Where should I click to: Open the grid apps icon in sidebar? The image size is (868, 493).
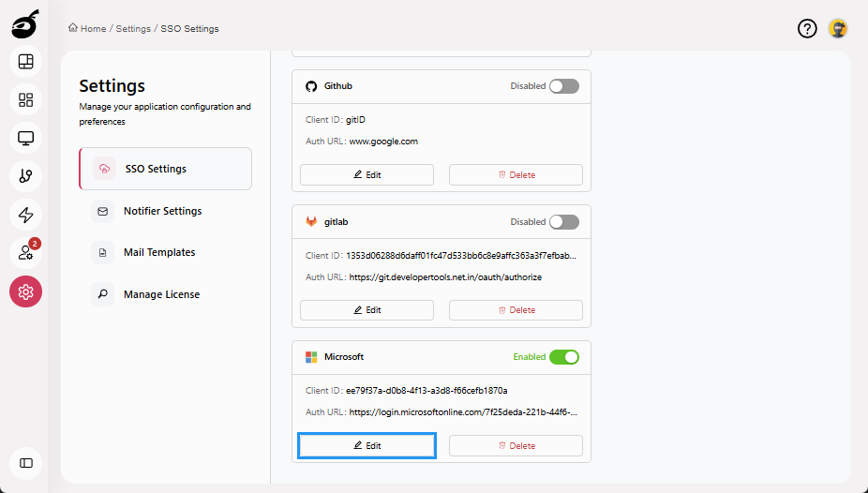pyautogui.click(x=25, y=99)
